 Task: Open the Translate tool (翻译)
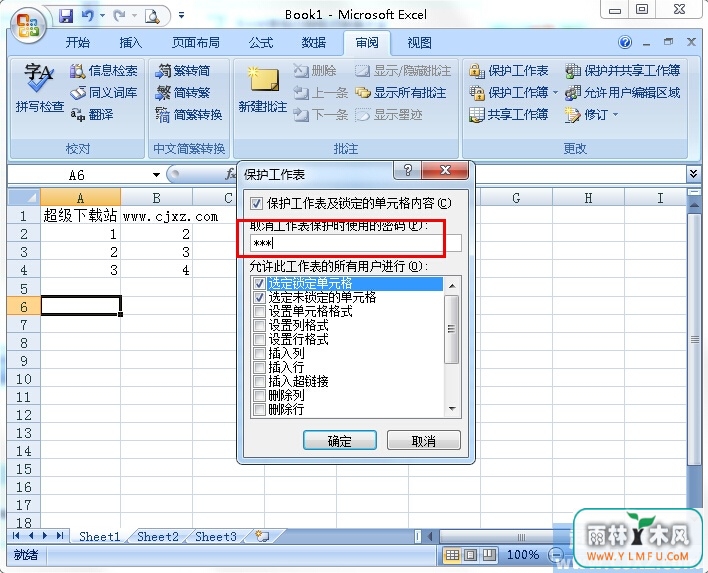pyautogui.click(x=93, y=115)
